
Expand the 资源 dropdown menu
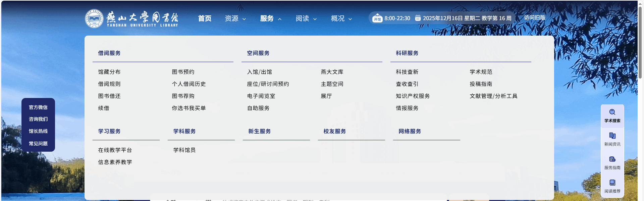click(x=235, y=18)
